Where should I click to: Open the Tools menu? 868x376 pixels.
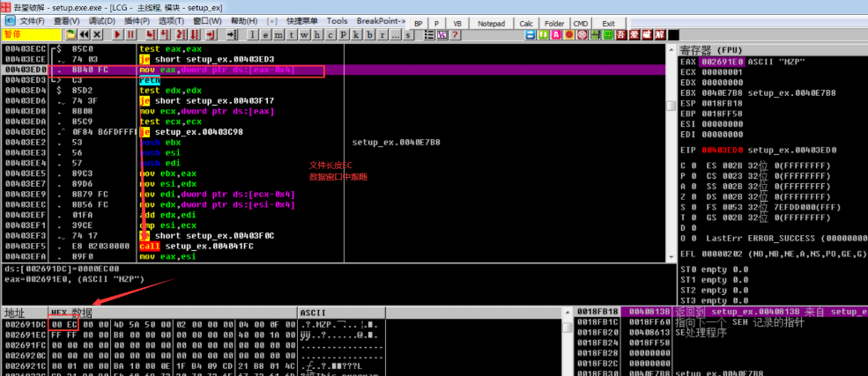tap(338, 21)
